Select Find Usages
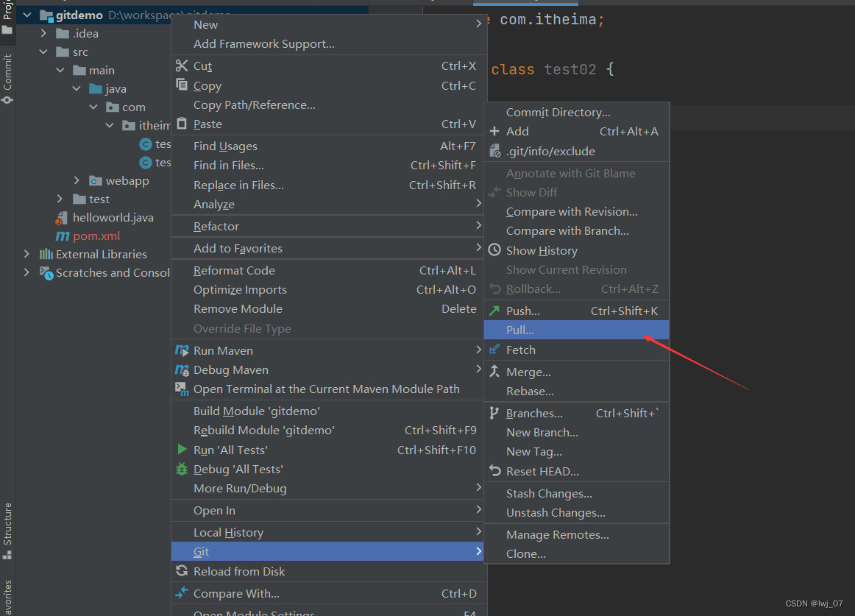 coord(329,146)
